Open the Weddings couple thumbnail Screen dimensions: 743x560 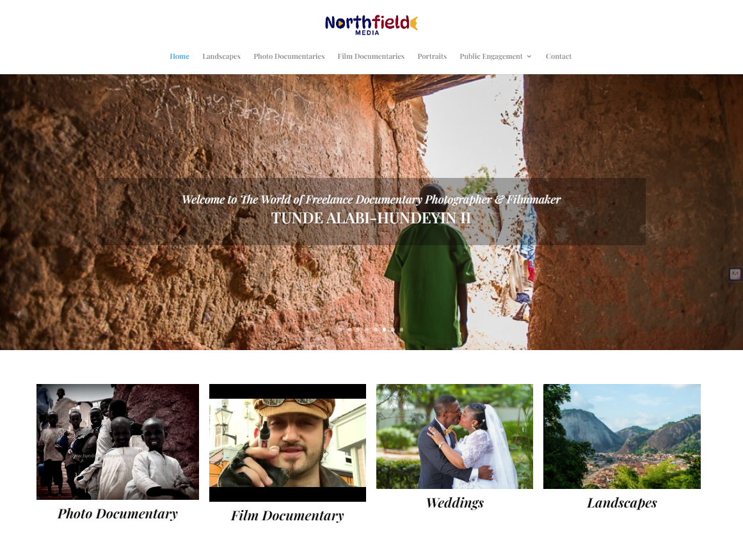coord(454,436)
